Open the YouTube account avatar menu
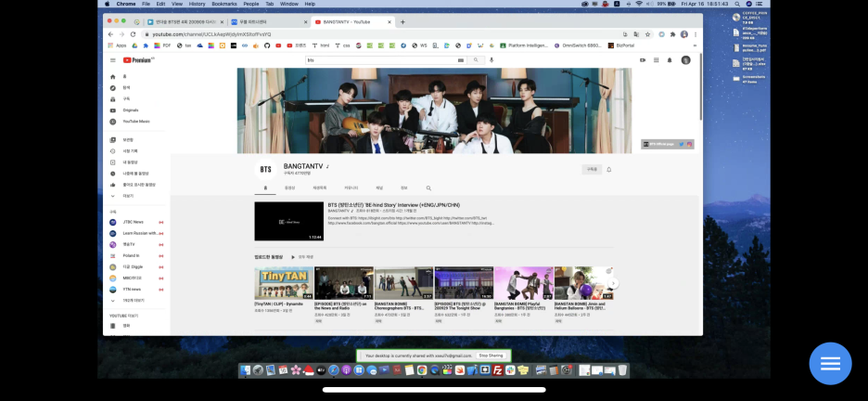Screen dimensions: 868x401 pyautogui.click(x=685, y=59)
